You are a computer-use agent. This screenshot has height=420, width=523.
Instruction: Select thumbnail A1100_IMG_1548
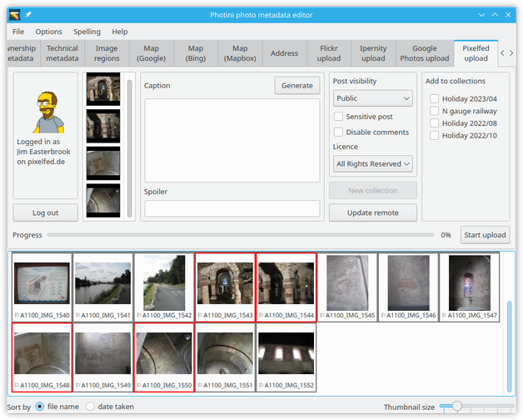(42, 357)
